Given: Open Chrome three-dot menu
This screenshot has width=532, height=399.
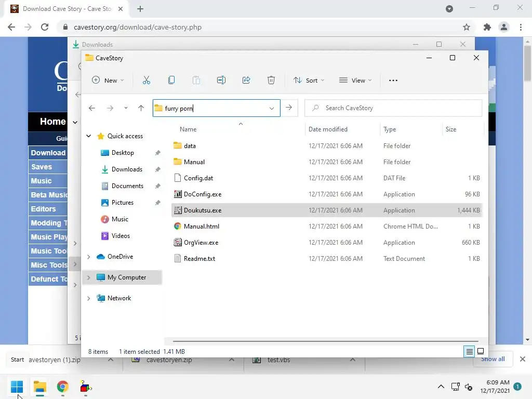Looking at the screenshot, I should click(521, 27).
